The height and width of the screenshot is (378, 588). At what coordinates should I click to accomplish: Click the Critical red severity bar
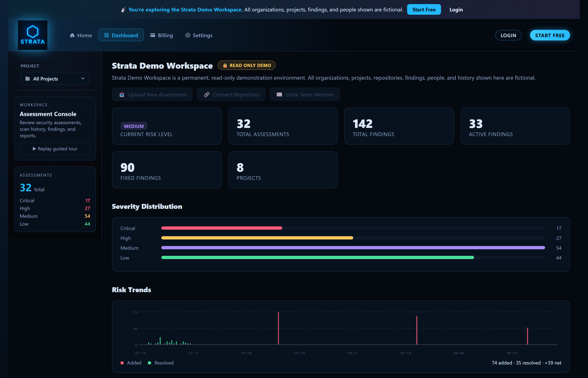pyautogui.click(x=222, y=228)
